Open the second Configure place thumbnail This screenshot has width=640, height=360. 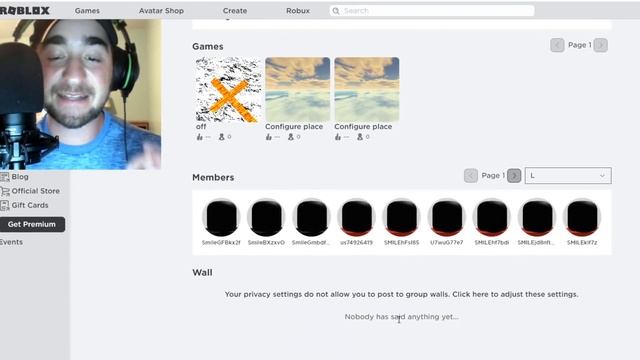click(367, 90)
